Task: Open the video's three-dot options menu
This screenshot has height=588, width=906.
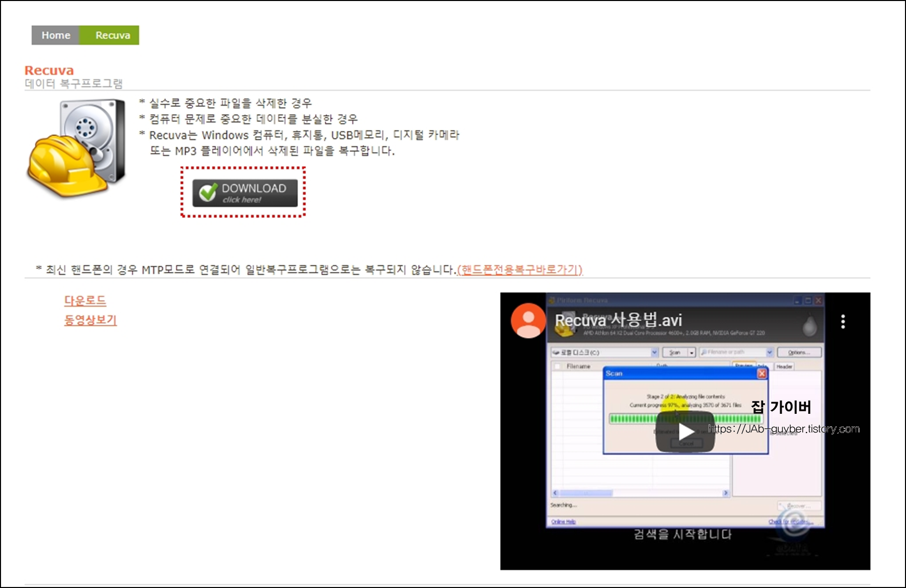Action: (843, 322)
